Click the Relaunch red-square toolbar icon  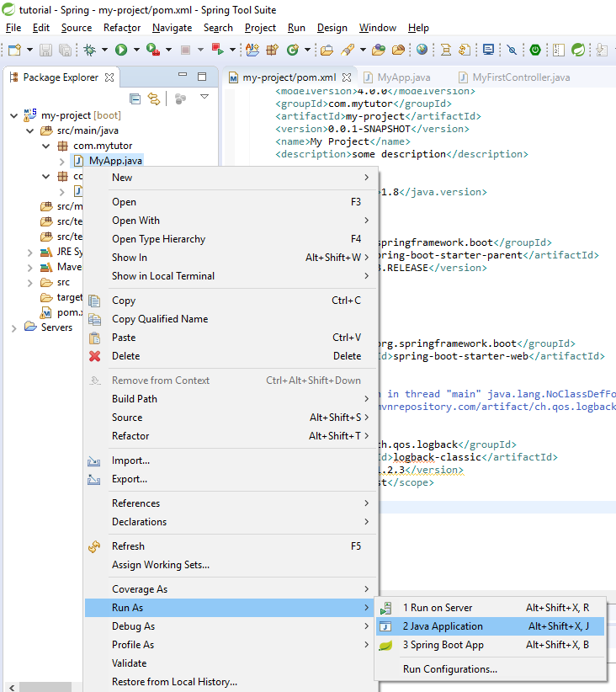point(217,50)
